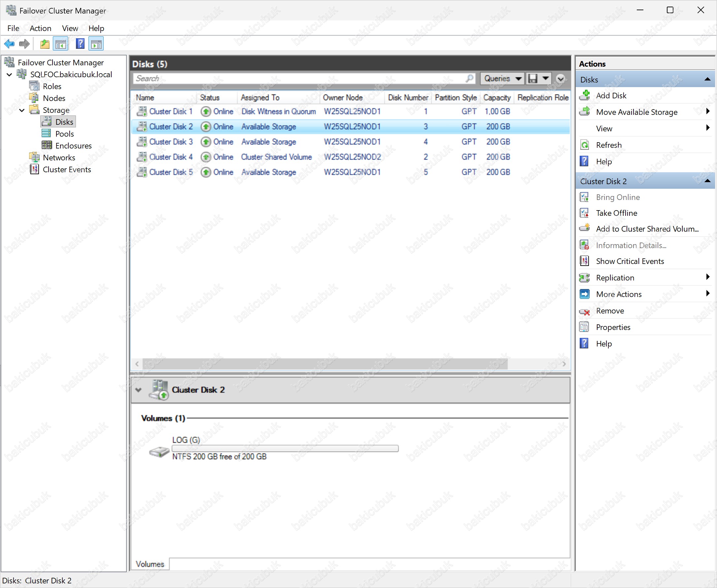Click the horizontal scrollbar in disks list
Screen dimensions: 717x588
tap(324, 364)
